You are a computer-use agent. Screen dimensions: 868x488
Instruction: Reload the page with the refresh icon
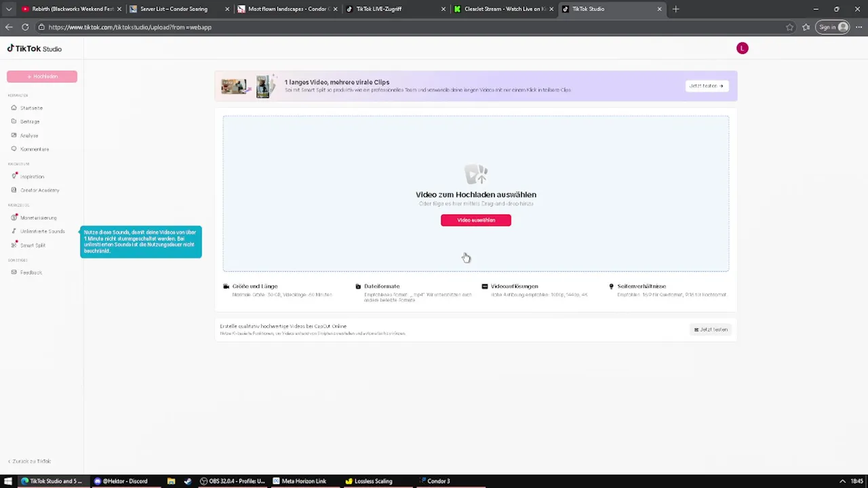pyautogui.click(x=25, y=27)
